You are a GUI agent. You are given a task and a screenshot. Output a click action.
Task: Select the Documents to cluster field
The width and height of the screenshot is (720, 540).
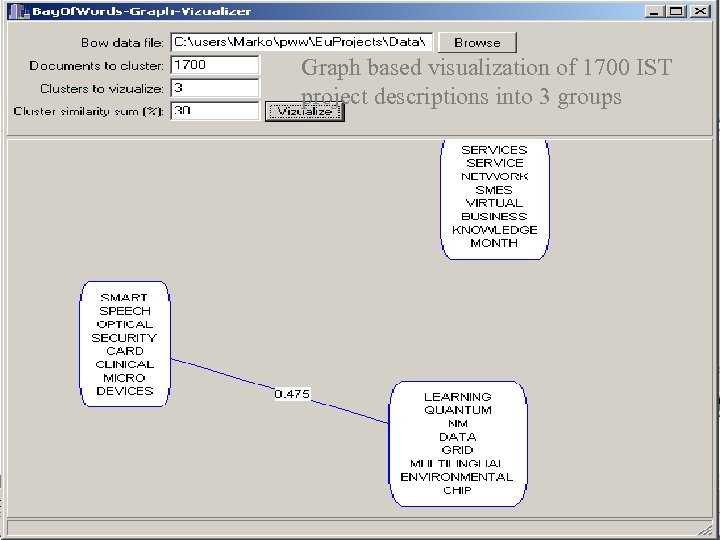[x=215, y=65]
